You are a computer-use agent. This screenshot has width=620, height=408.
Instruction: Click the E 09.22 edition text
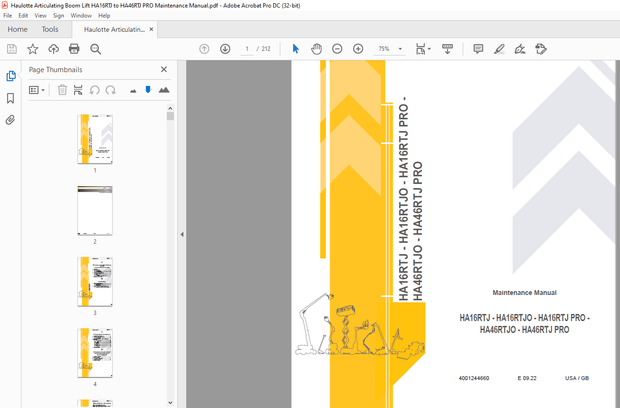[527, 378]
